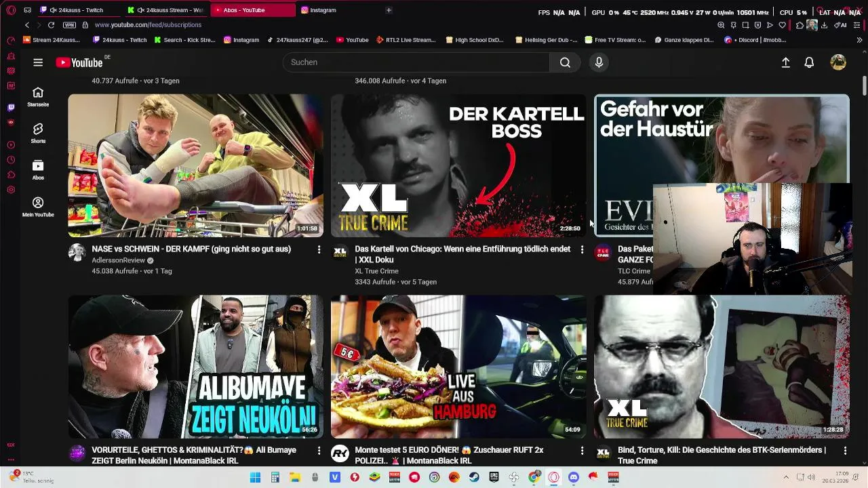Show hidden system tray icons chevron

786,477
